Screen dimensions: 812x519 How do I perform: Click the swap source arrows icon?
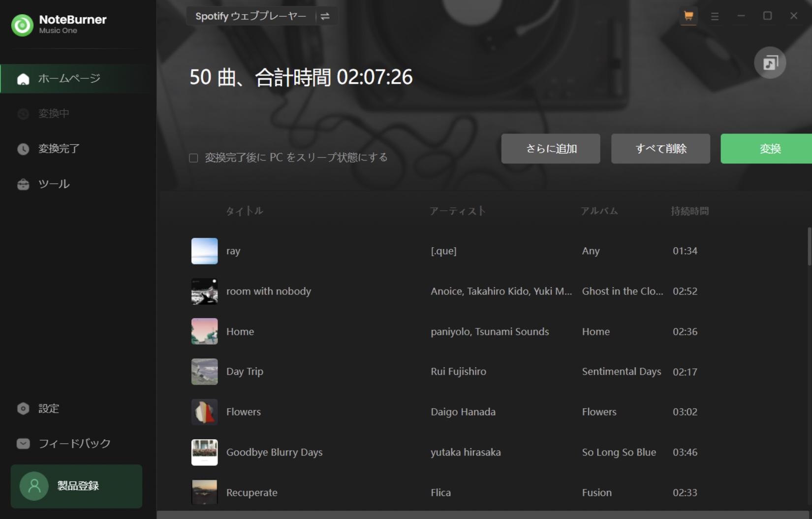325,16
